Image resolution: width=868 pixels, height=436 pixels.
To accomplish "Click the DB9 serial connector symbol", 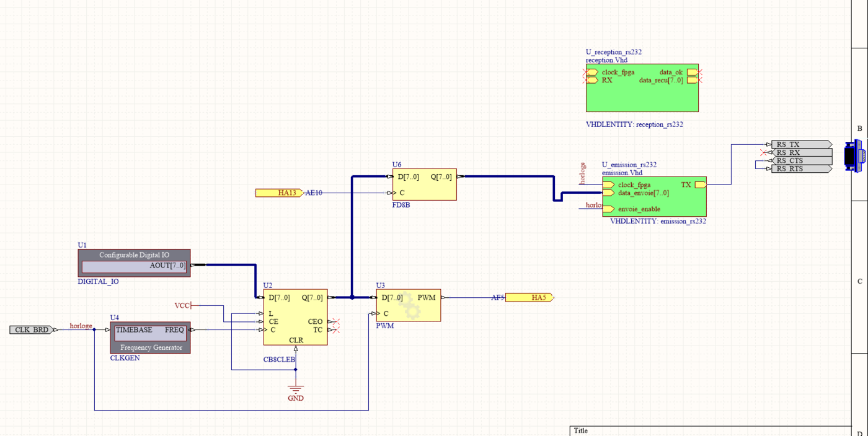I will coord(854,156).
